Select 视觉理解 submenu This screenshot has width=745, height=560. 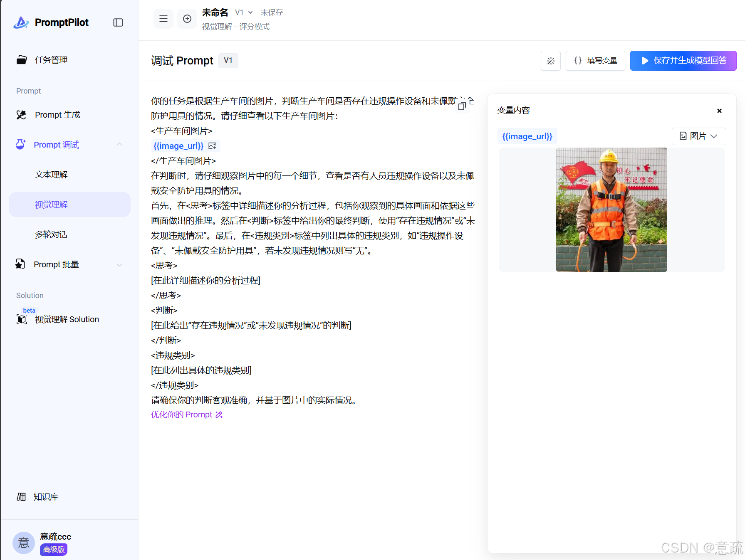tap(70, 205)
